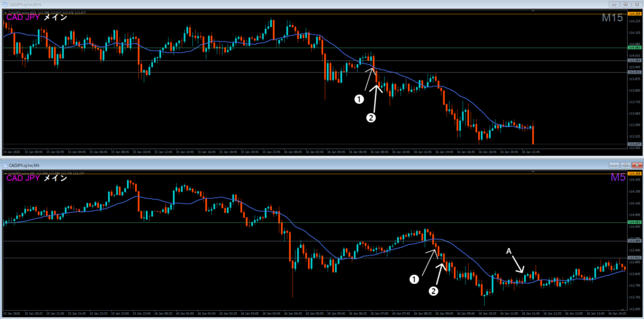Click the gray 113.913 price tag on the M5 chart
This screenshot has height=319, width=644.
pos(635,257)
